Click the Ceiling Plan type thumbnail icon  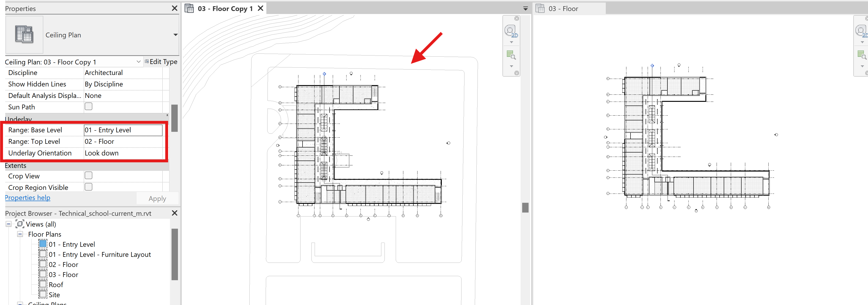[x=24, y=34]
